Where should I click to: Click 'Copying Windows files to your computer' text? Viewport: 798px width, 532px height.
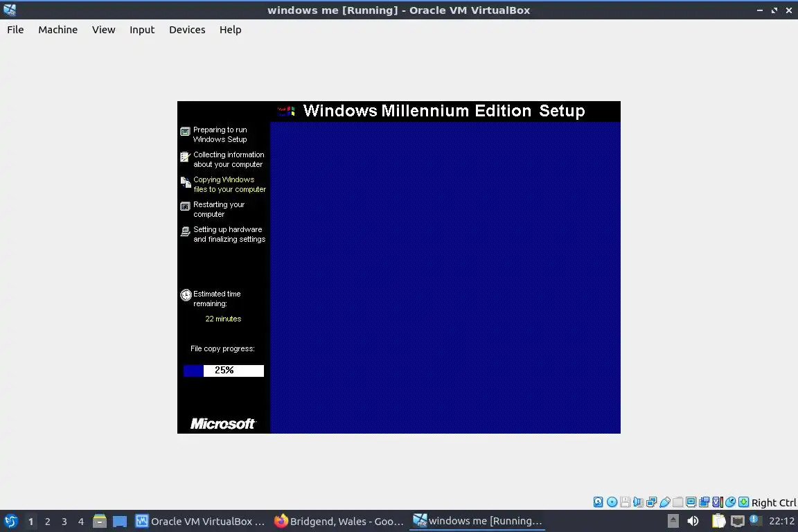point(229,184)
